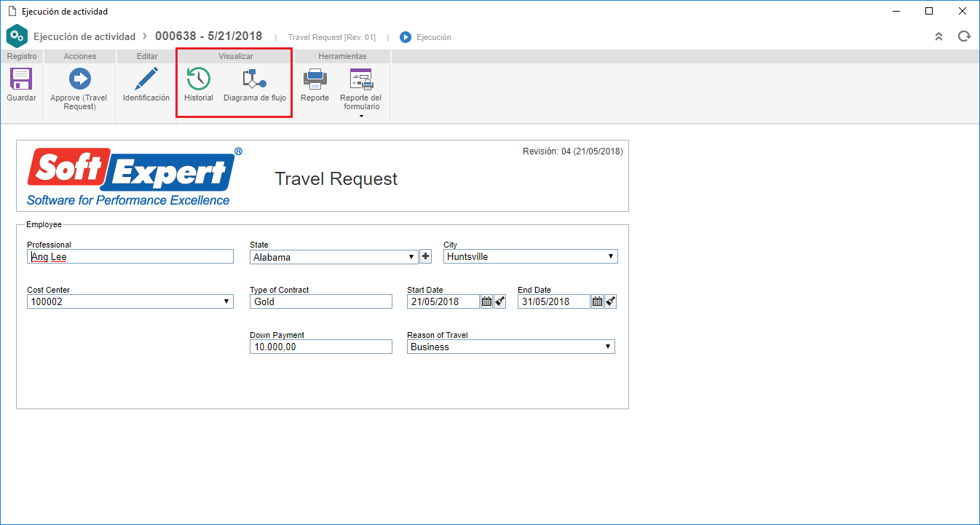Click the SoftExpert logo image
Image resolution: width=980 pixels, height=525 pixels.
pyautogui.click(x=135, y=177)
